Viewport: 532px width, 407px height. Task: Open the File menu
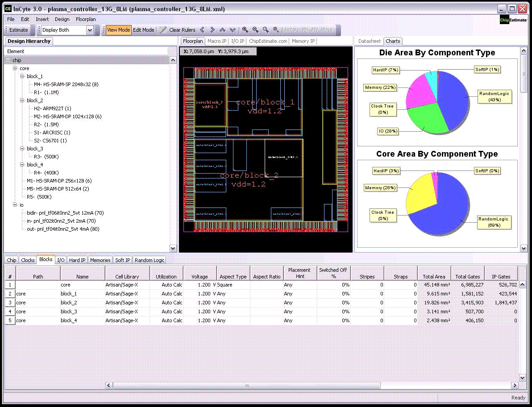pos(11,19)
